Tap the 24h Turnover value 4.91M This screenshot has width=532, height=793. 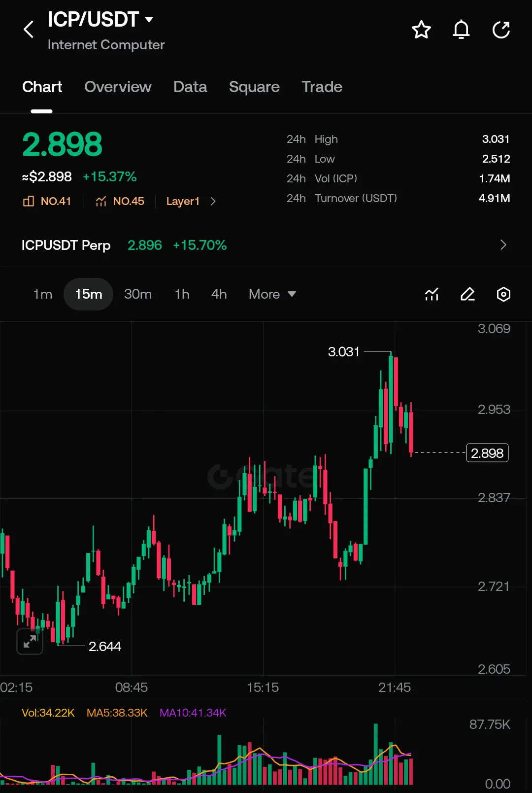(x=495, y=198)
